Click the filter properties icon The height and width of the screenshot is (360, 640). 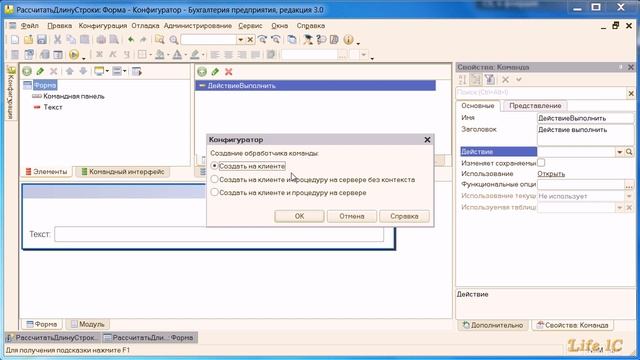[490, 80]
